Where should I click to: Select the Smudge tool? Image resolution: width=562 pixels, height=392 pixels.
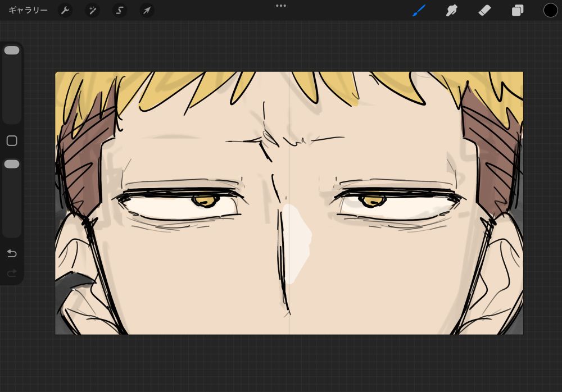[x=452, y=11]
